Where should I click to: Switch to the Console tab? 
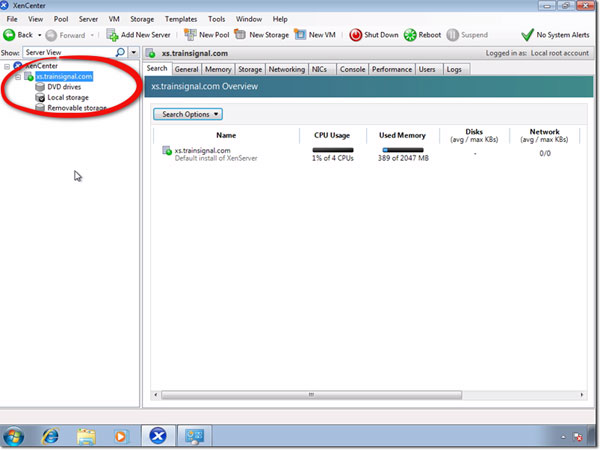click(352, 69)
